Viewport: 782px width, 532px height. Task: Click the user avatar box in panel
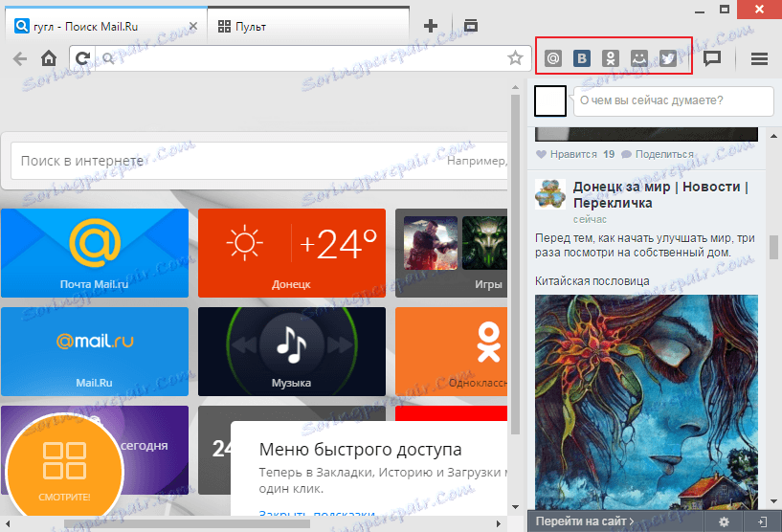[550, 100]
